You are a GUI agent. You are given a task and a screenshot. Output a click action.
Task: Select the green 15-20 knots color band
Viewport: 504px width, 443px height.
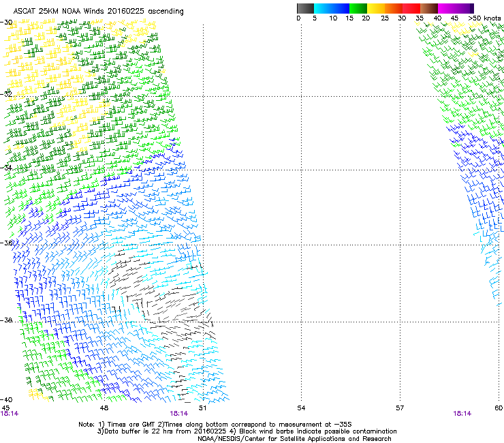[x=358, y=8]
